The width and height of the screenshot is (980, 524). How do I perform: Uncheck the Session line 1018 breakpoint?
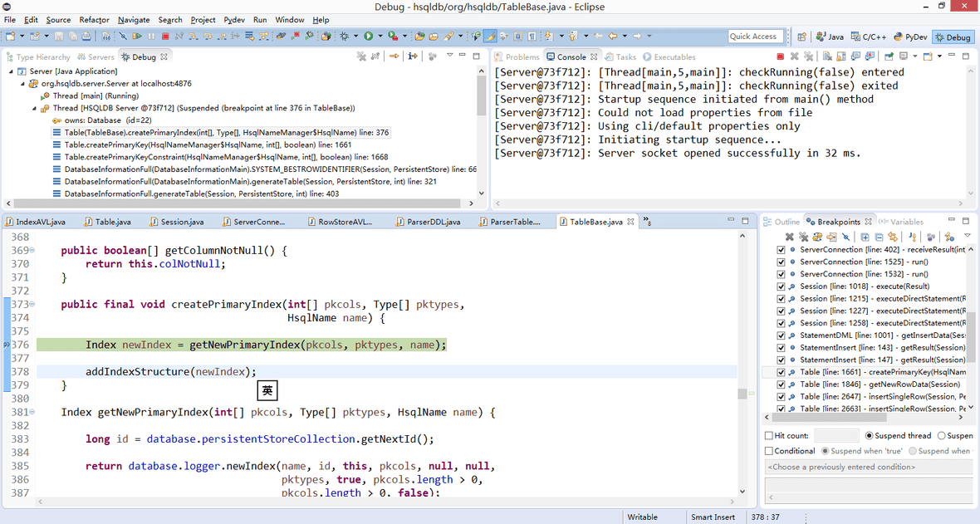(x=781, y=286)
